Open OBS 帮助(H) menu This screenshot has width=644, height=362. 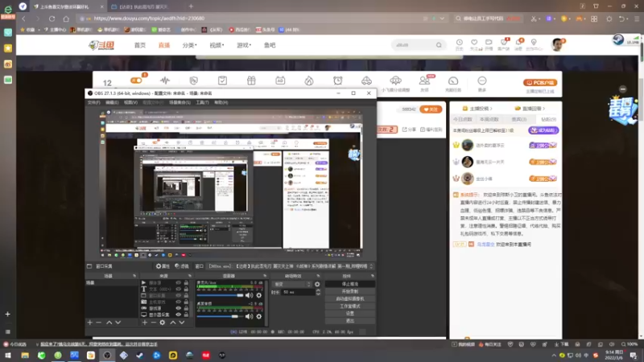tap(221, 102)
